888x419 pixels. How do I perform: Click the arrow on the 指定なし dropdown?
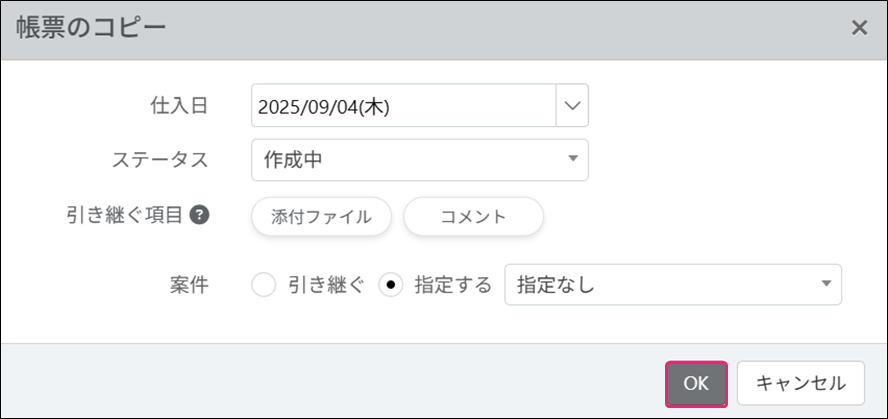826,285
